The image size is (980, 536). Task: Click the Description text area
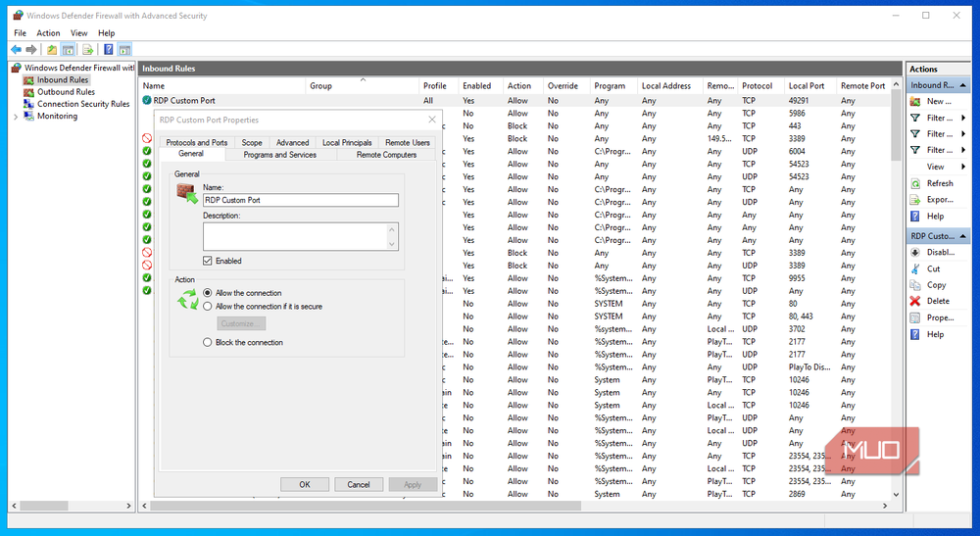click(295, 237)
